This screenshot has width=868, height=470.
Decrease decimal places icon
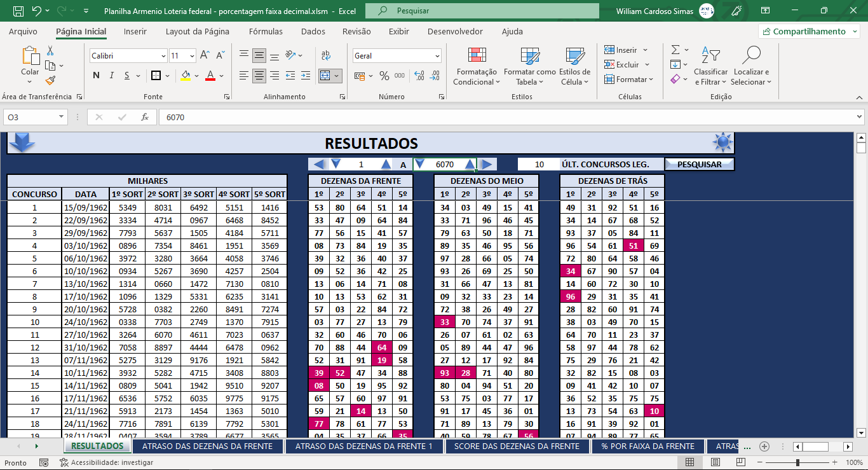pyautogui.click(x=435, y=76)
